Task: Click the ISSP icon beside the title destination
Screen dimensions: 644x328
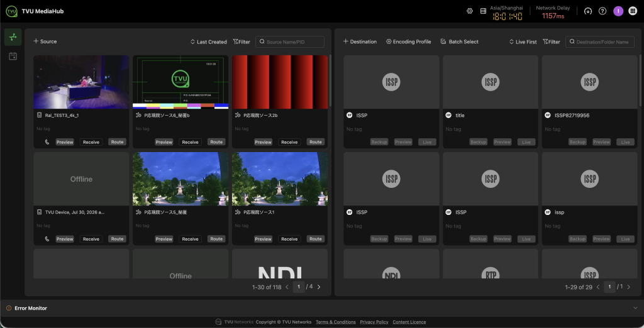Action: point(448,116)
